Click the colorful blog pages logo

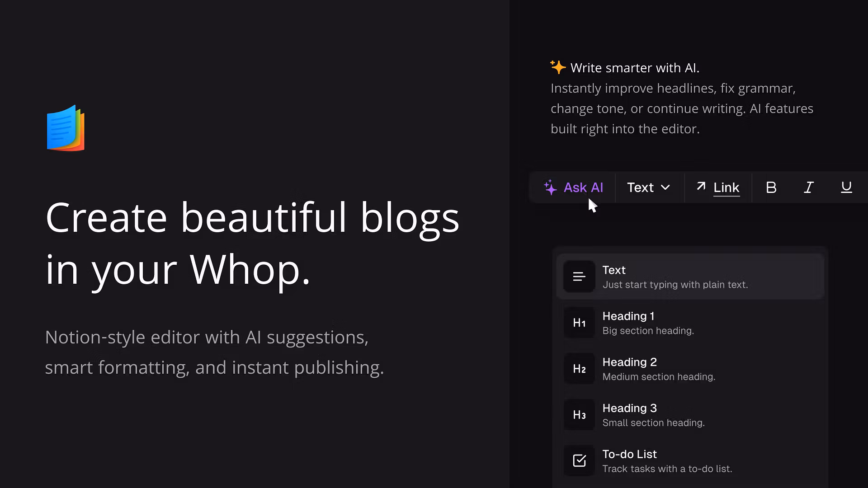click(66, 128)
